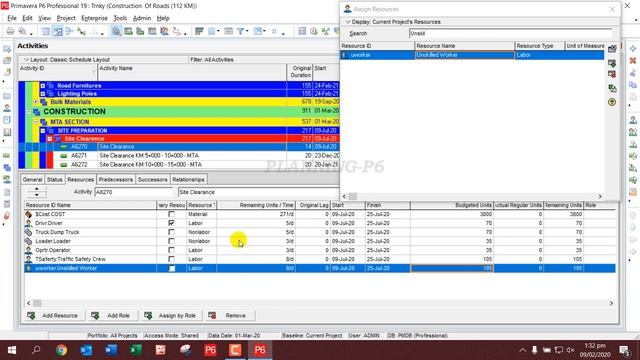The height and width of the screenshot is (360, 640).
Task: Click the Cut scissors icon on right bar
Action: coord(633,73)
